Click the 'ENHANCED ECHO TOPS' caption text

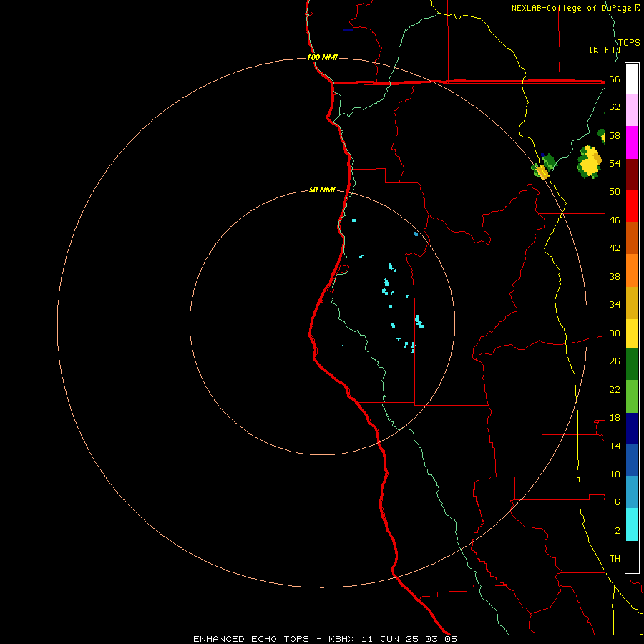tap(251, 639)
